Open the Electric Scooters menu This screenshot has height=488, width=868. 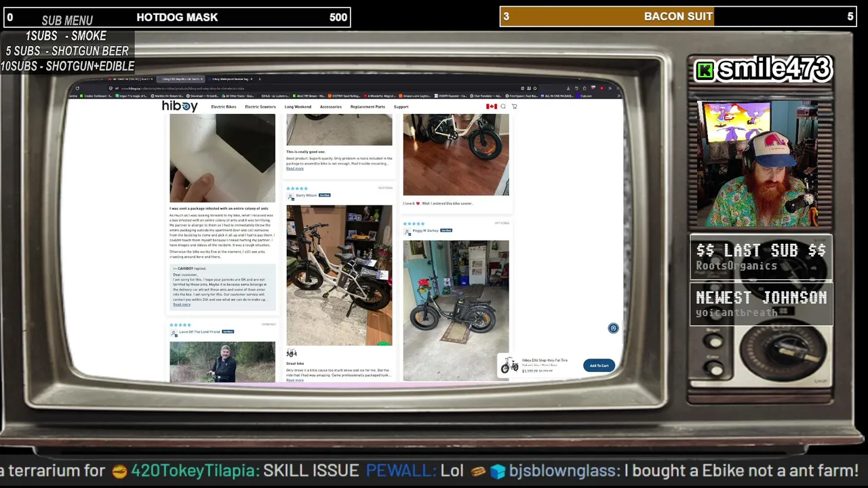tap(260, 107)
